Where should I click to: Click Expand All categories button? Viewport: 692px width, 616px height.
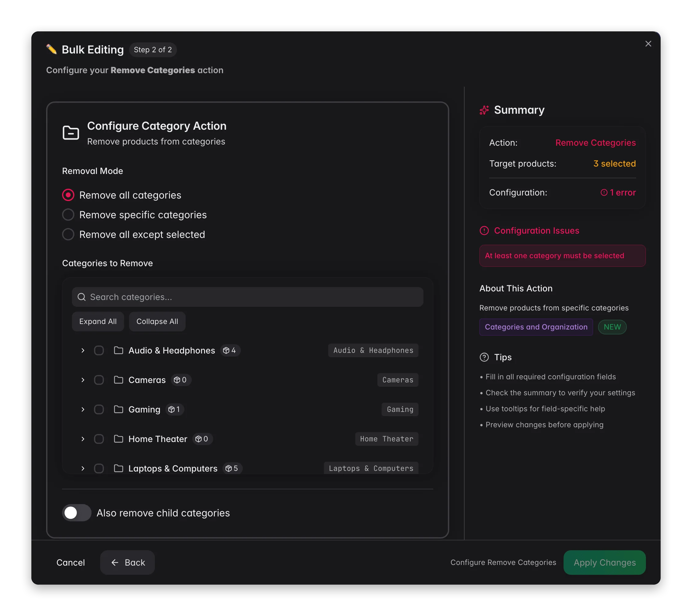point(98,322)
